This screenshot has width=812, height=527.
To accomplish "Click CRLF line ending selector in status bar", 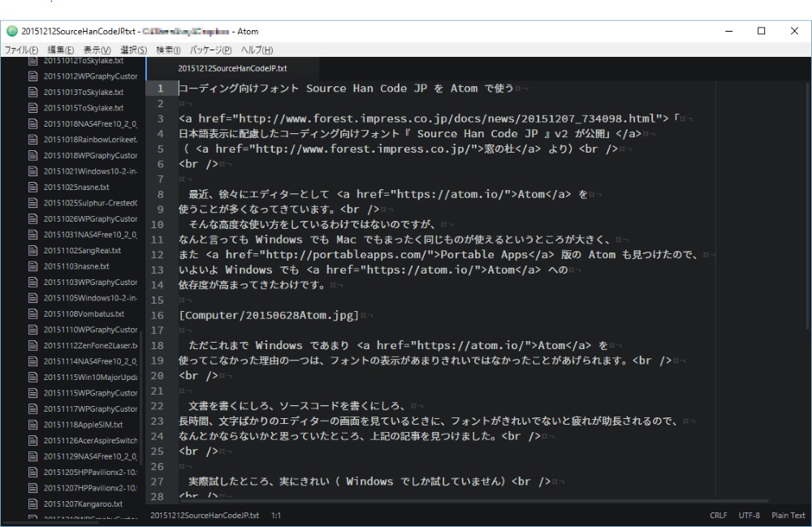I will click(x=719, y=515).
